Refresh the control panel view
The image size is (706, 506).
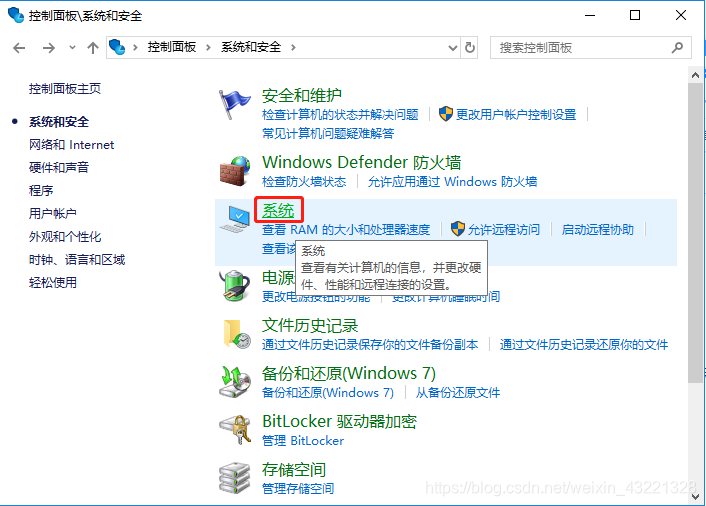click(470, 47)
